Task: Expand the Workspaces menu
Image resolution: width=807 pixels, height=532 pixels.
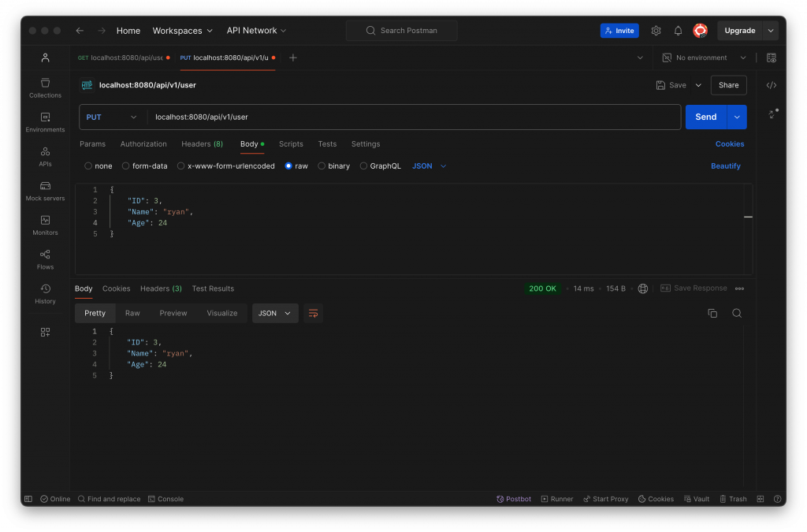Action: [183, 31]
